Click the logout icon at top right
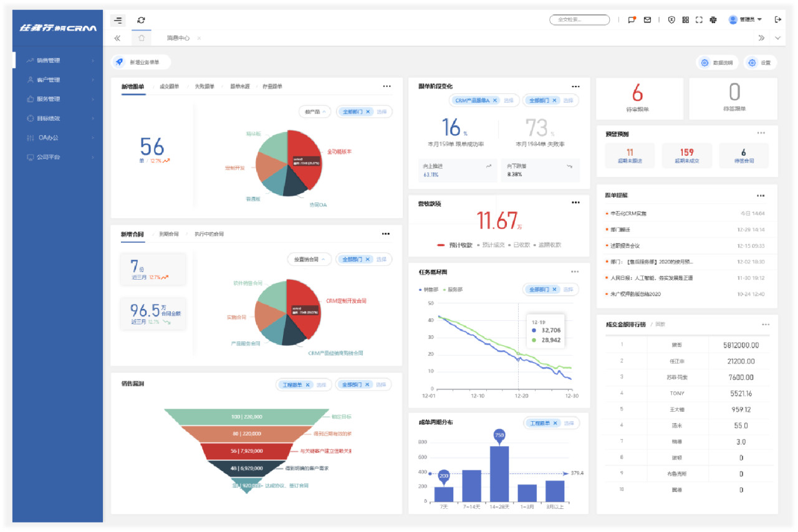 click(x=777, y=19)
